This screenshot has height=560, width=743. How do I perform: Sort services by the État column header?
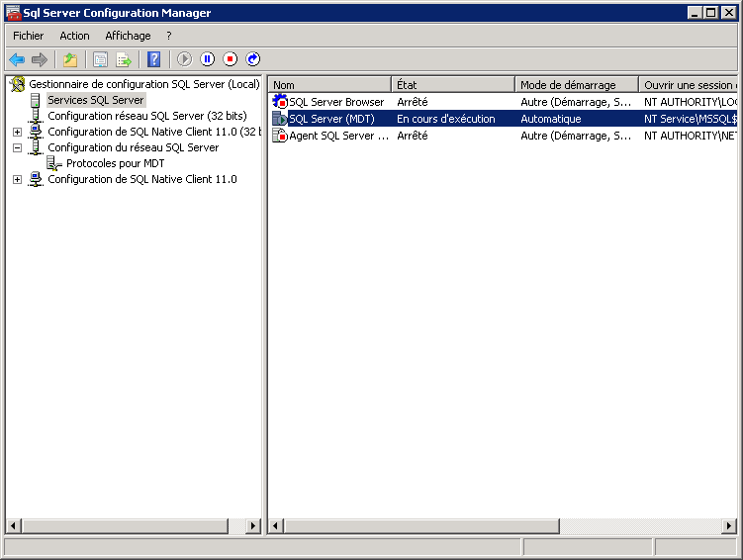point(453,85)
